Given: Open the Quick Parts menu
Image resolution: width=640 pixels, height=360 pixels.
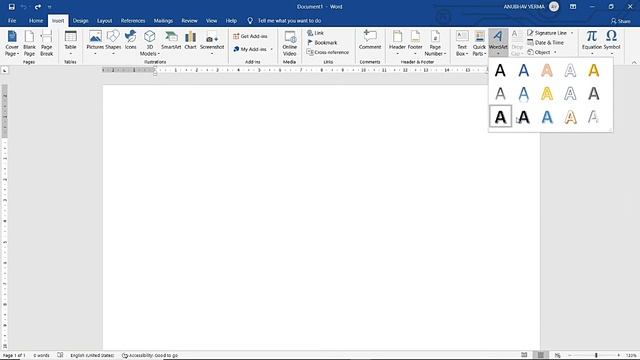Looking at the screenshot, I should tap(479, 43).
